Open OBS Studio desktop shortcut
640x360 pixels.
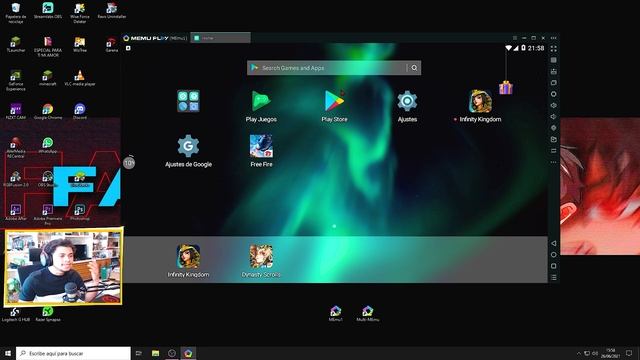47,179
